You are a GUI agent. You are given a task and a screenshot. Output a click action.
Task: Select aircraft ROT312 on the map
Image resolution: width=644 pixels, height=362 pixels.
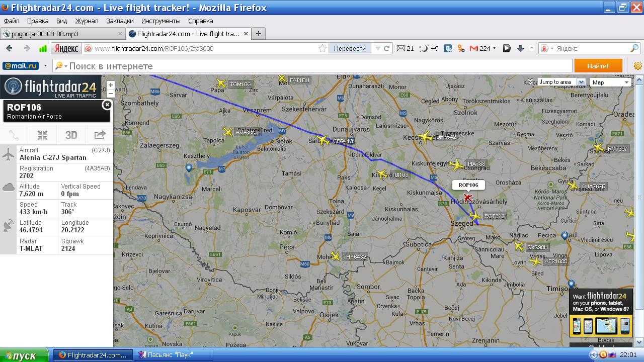[x=474, y=216]
